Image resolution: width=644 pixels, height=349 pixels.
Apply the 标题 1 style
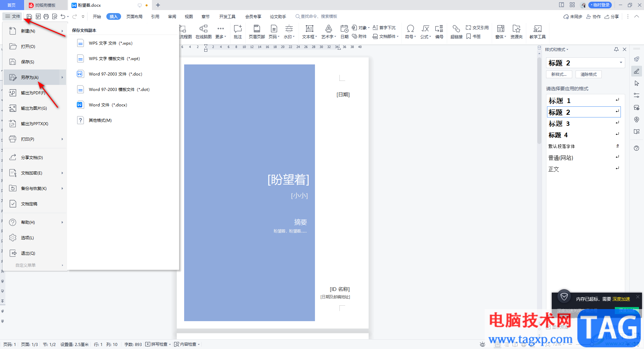[584, 101]
